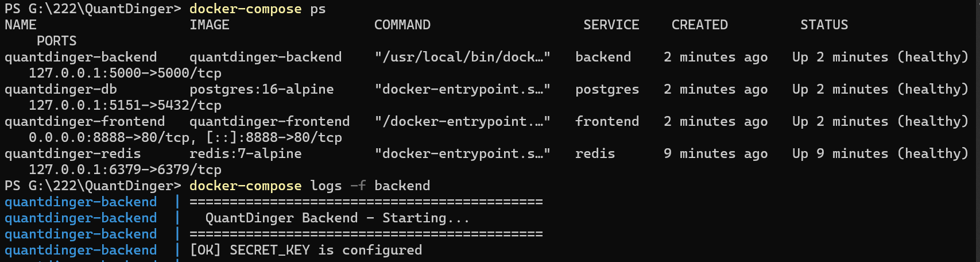Click the NAME column header
The width and height of the screenshot is (980, 262).
pyautogui.click(x=21, y=25)
